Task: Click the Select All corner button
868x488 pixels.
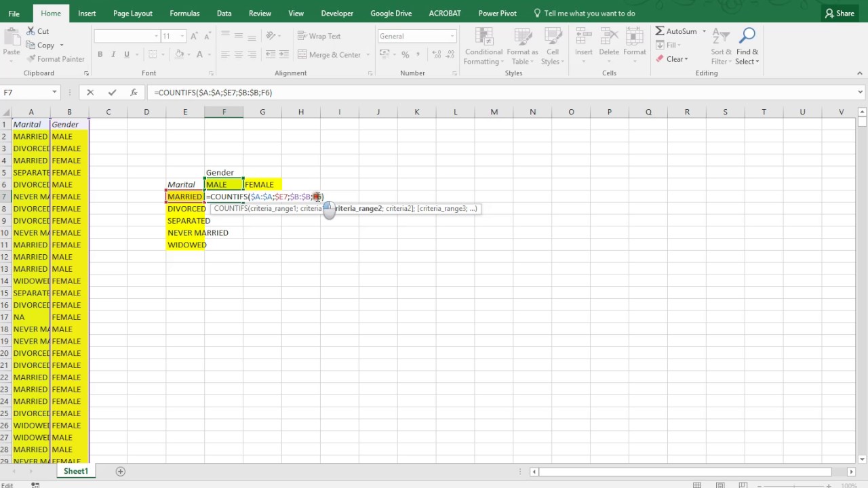Action: (5, 112)
